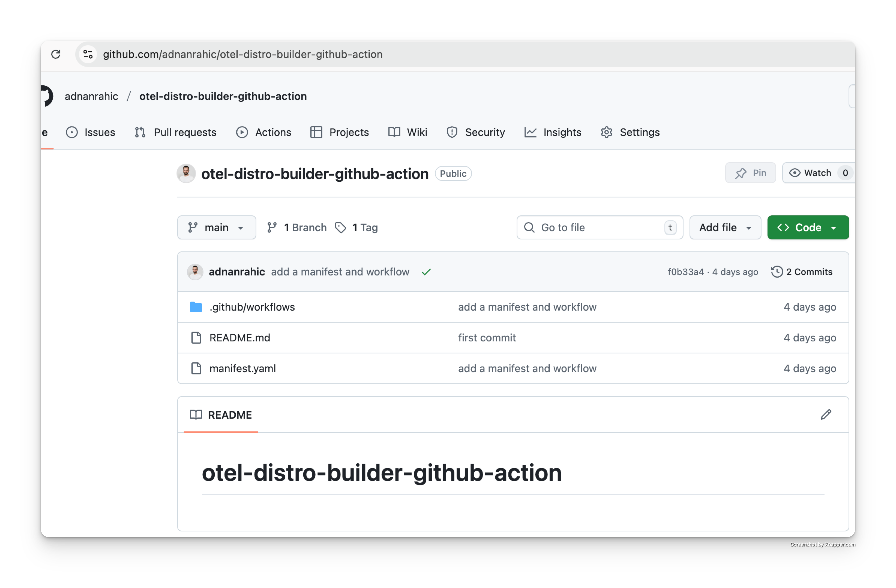
Task: Open the Issues tab
Action: (x=90, y=132)
